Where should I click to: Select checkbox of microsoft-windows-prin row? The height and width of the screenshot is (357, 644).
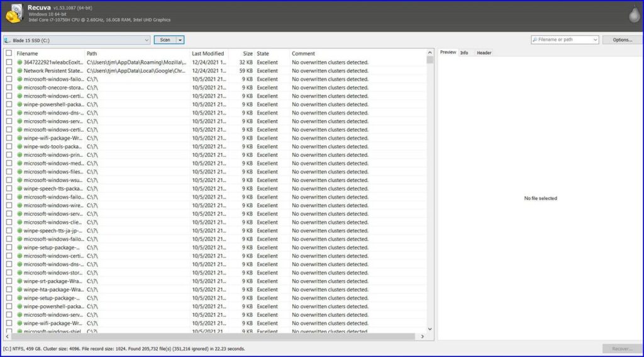(9, 155)
